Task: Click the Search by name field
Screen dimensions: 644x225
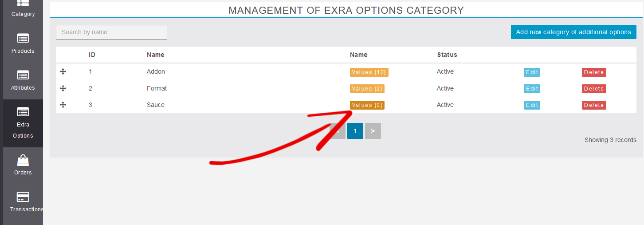Action: pyautogui.click(x=111, y=32)
